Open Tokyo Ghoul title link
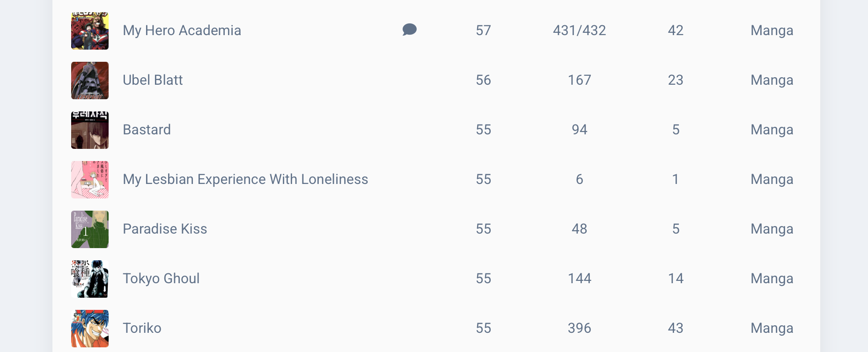 click(x=161, y=279)
